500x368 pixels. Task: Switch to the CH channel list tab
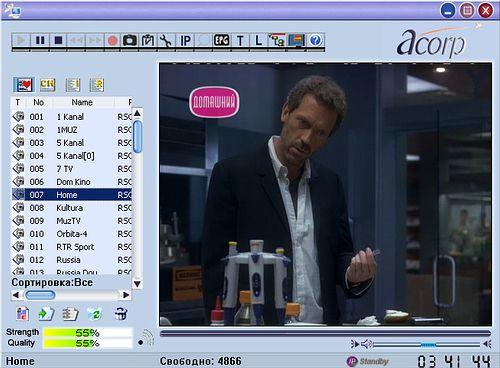(x=47, y=85)
